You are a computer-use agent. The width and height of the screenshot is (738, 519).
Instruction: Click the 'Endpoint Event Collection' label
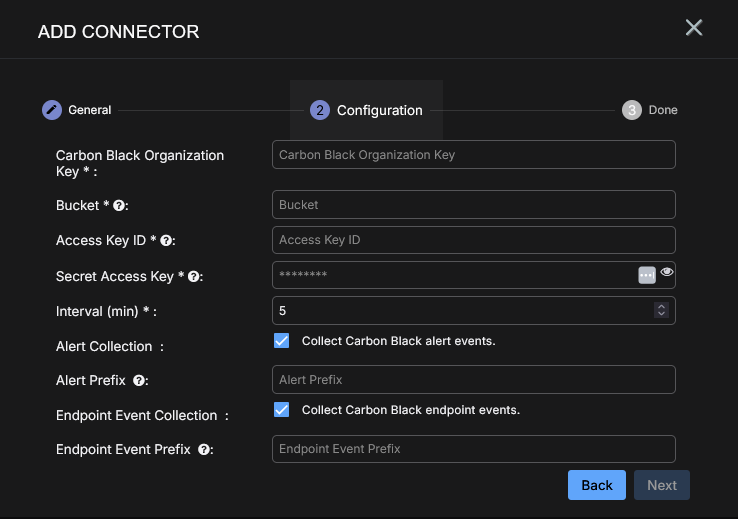click(x=136, y=415)
